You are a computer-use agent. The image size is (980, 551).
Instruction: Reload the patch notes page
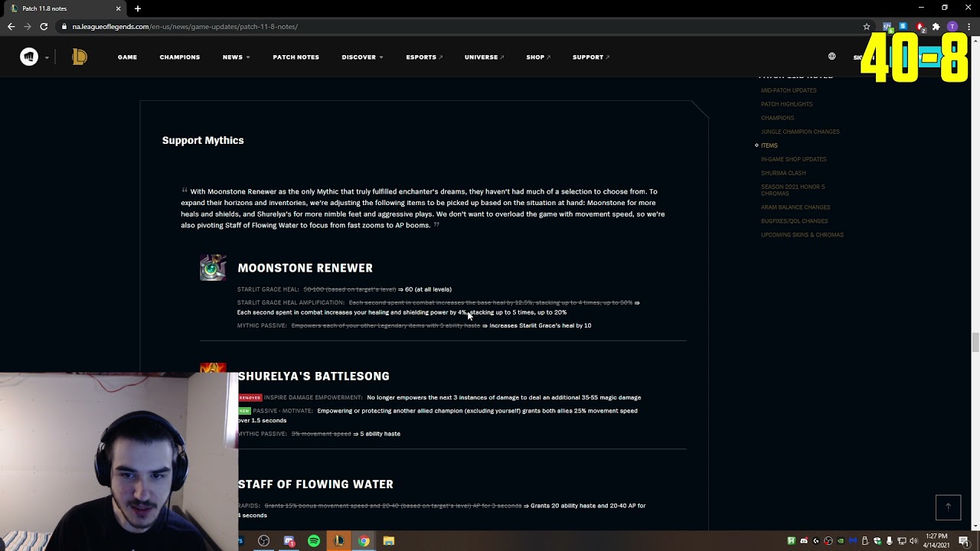point(44,26)
